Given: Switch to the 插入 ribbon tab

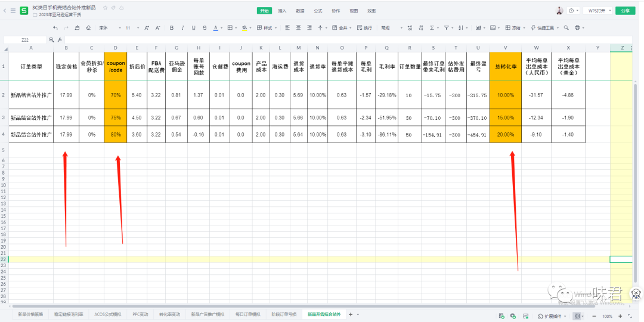Looking at the screenshot, I should [x=282, y=11].
